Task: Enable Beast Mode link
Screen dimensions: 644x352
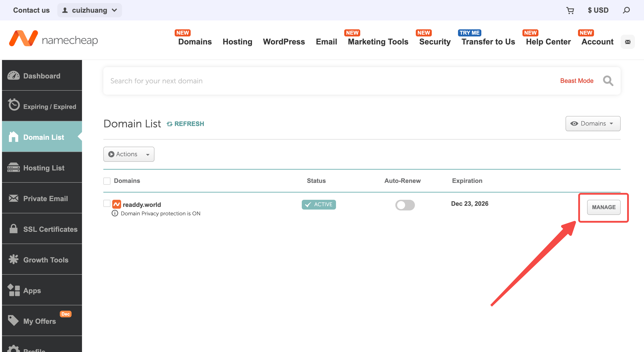Action: (x=576, y=81)
